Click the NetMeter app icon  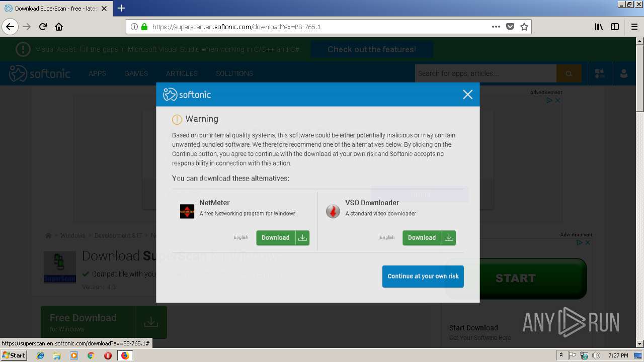(187, 211)
